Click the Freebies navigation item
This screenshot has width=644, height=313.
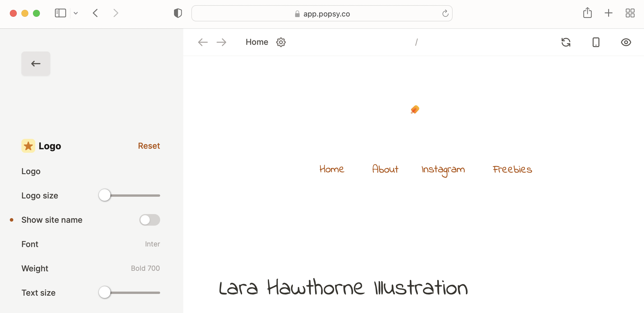[x=512, y=169]
